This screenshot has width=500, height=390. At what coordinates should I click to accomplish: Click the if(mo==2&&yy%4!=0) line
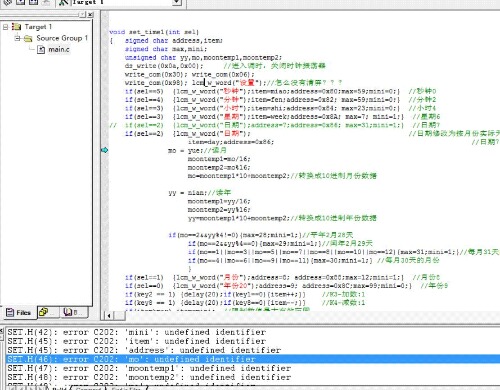coord(260,235)
